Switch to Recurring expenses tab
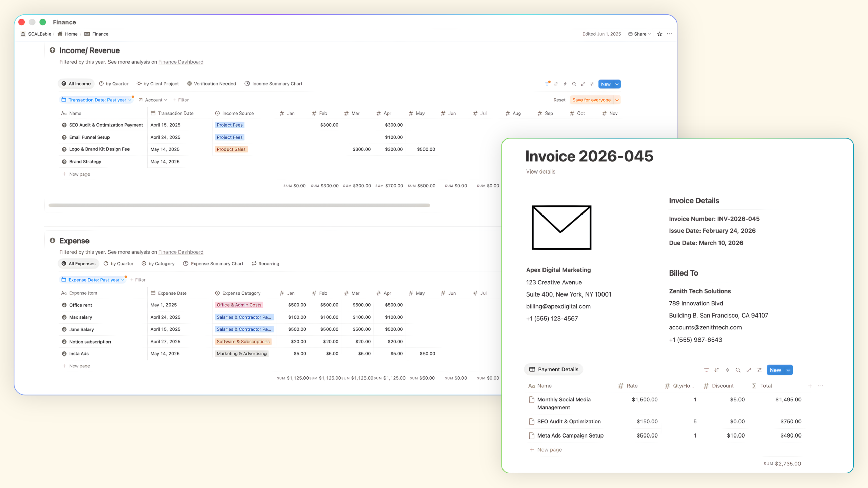Viewport: 868px width, 488px height. tap(265, 264)
